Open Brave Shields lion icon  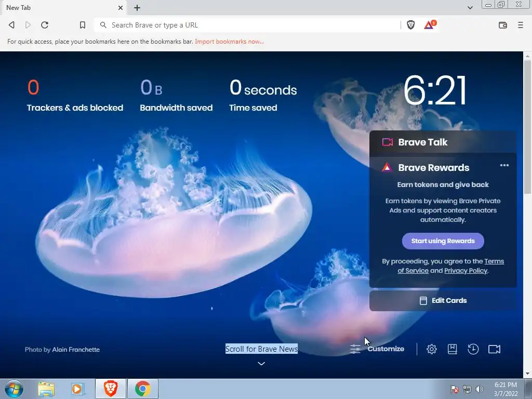click(x=410, y=25)
